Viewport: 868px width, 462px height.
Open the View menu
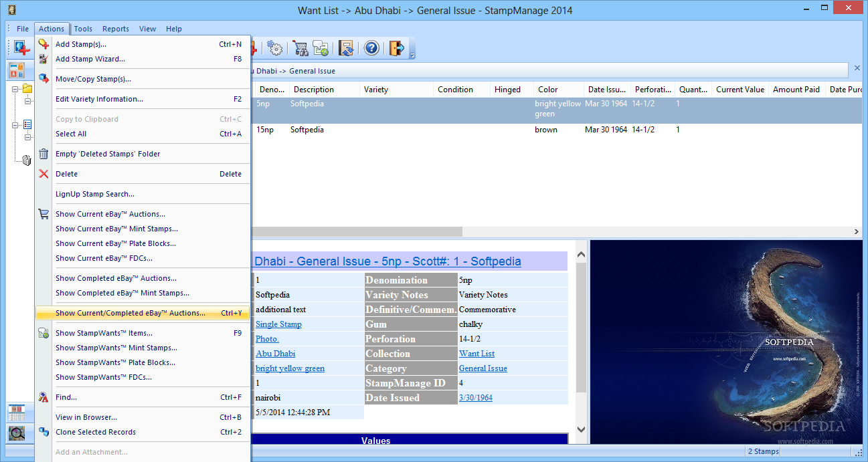(148, 29)
